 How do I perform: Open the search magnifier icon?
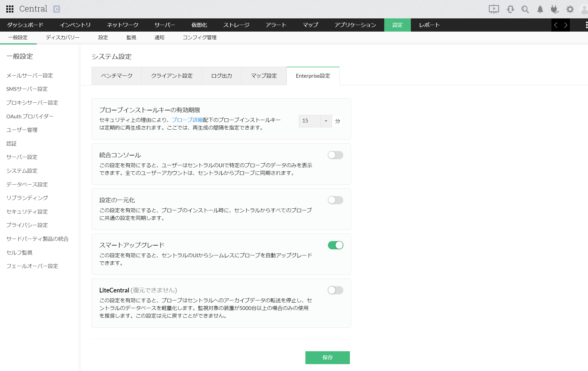pos(525,9)
